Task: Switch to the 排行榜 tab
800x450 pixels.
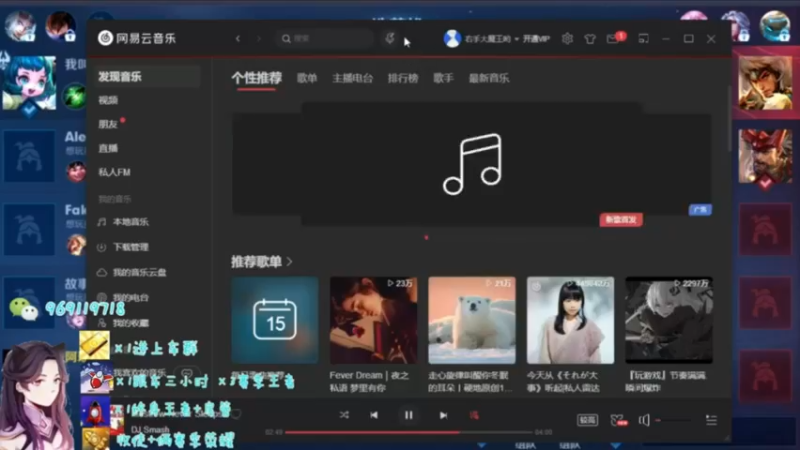Action: 403,78
